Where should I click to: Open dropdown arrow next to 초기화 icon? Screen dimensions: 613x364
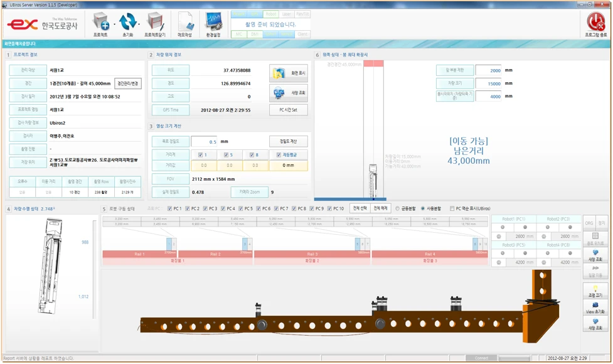click(x=139, y=24)
